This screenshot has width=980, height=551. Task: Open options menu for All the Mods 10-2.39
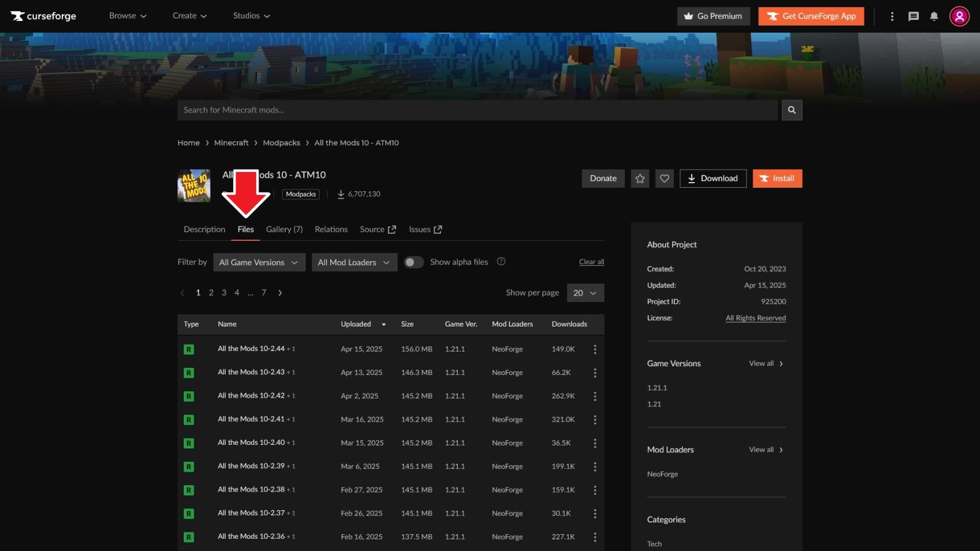tap(595, 466)
